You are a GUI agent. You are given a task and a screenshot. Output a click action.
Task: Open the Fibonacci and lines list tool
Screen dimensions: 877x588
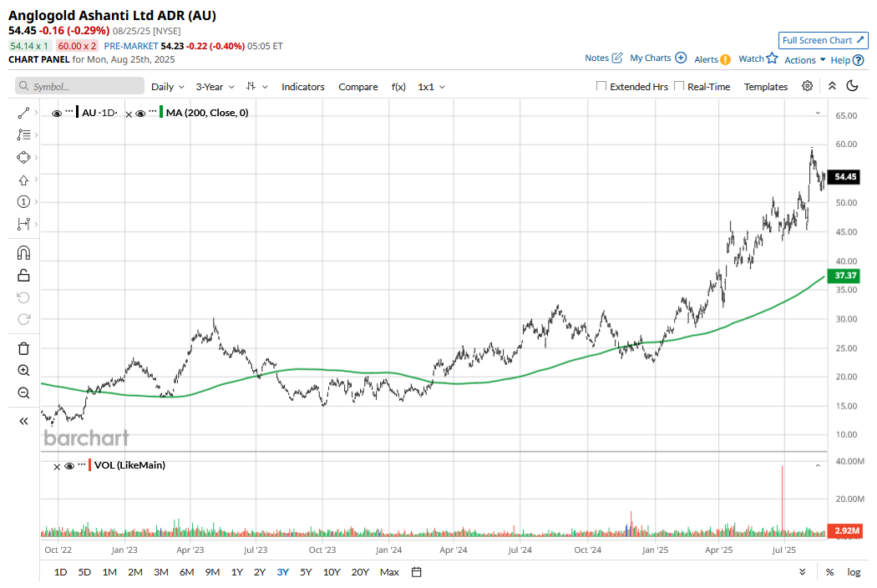click(x=23, y=134)
